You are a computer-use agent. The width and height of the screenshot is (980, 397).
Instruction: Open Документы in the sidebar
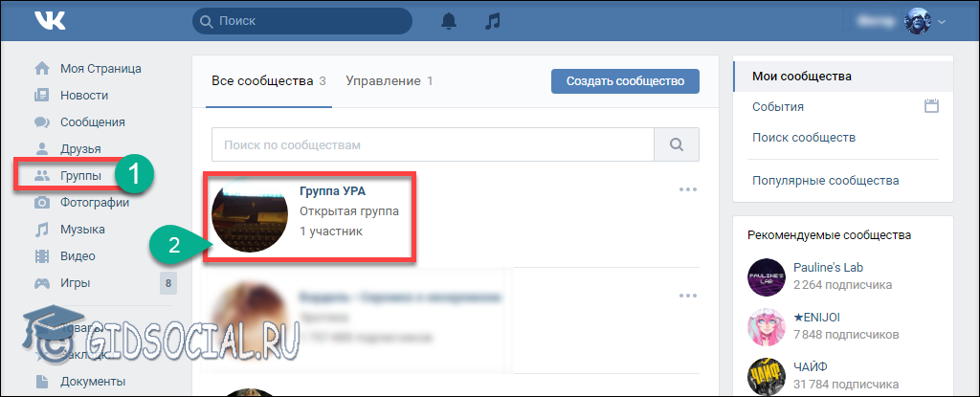point(93,381)
